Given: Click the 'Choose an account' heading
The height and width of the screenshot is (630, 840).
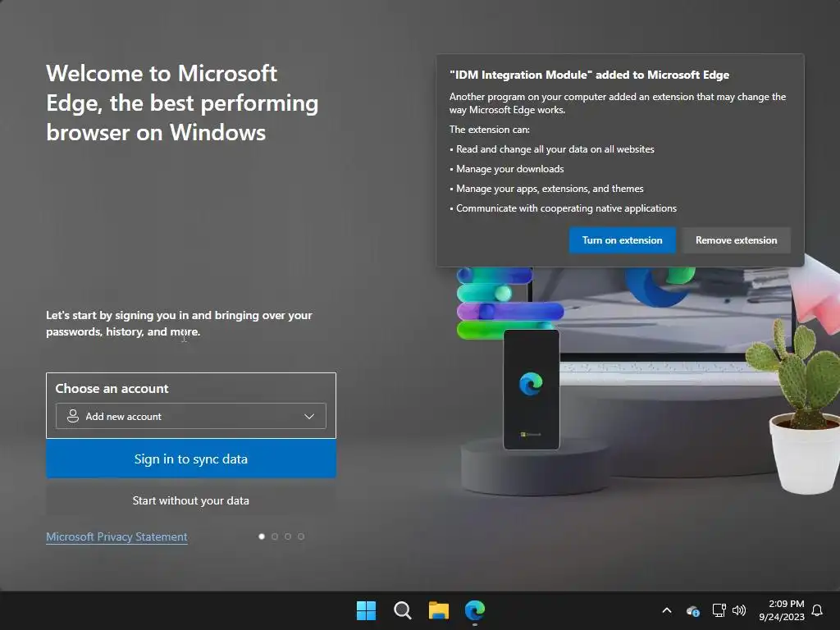Looking at the screenshot, I should 112,389.
